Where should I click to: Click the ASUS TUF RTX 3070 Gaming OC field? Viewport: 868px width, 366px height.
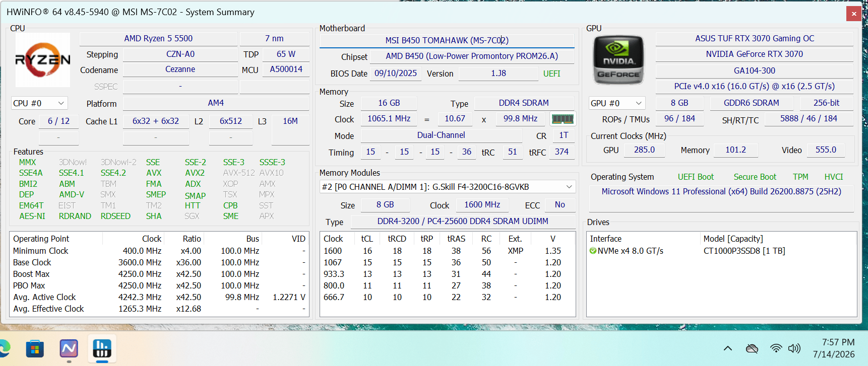(755, 38)
